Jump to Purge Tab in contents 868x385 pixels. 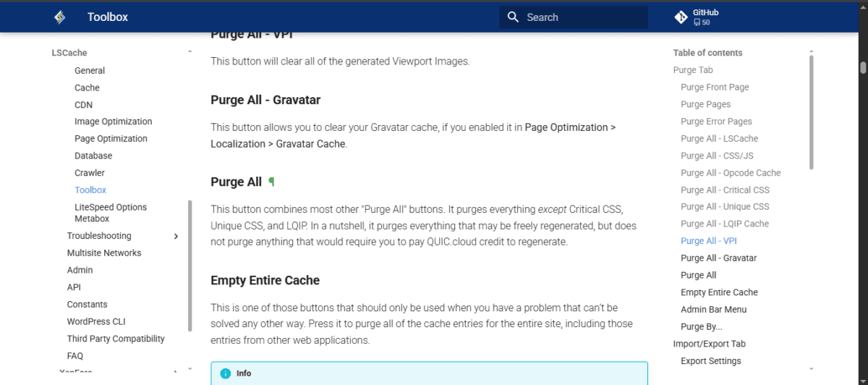693,70
